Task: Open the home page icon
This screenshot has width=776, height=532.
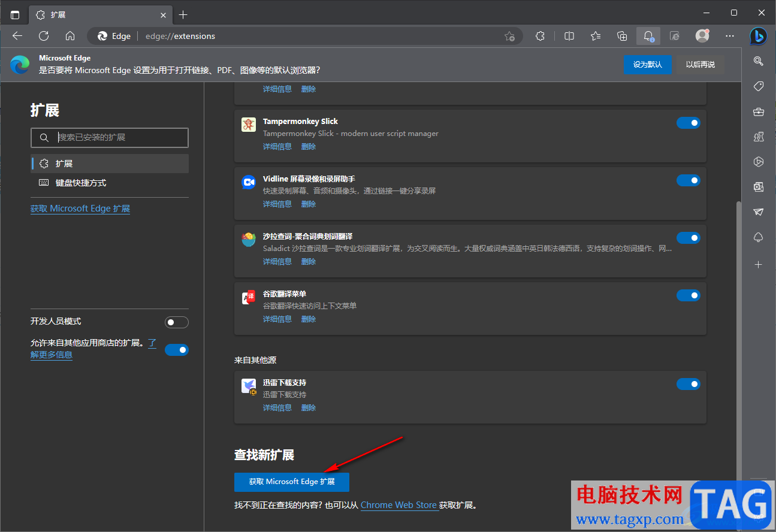Action: click(70, 36)
